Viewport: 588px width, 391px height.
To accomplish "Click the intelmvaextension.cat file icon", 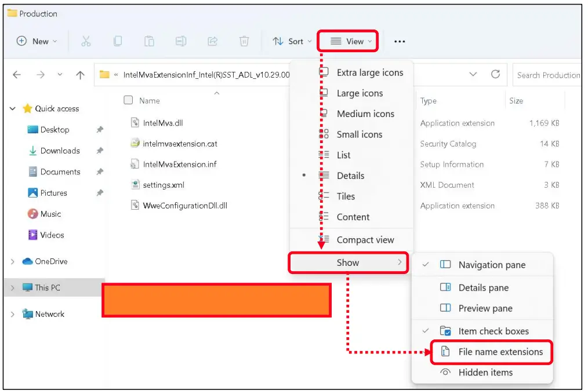I will (135, 143).
